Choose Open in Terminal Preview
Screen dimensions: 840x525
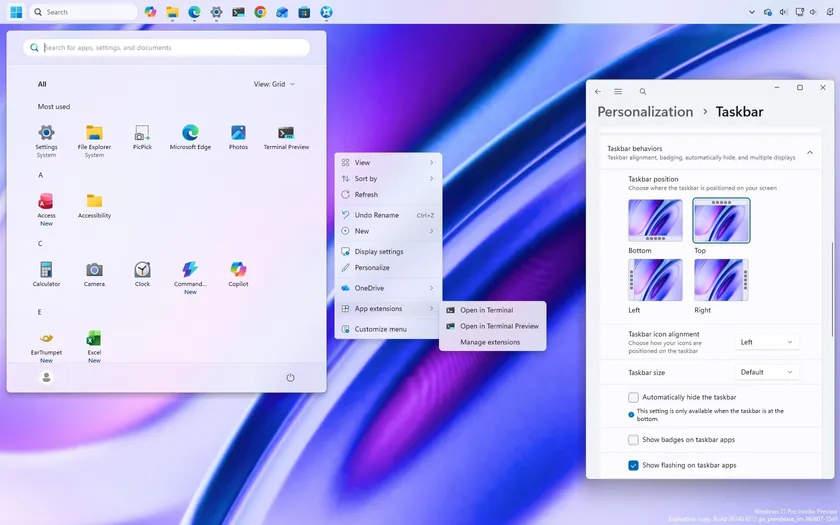(x=492, y=326)
